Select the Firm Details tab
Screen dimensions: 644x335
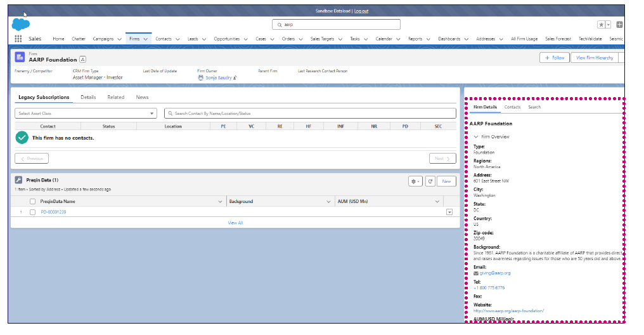pyautogui.click(x=485, y=107)
